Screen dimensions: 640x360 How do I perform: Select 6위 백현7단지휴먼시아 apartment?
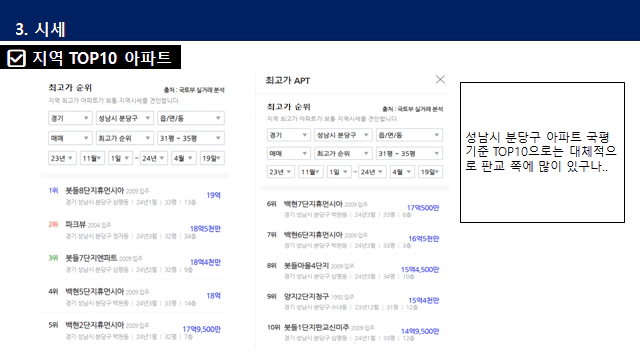(x=353, y=208)
